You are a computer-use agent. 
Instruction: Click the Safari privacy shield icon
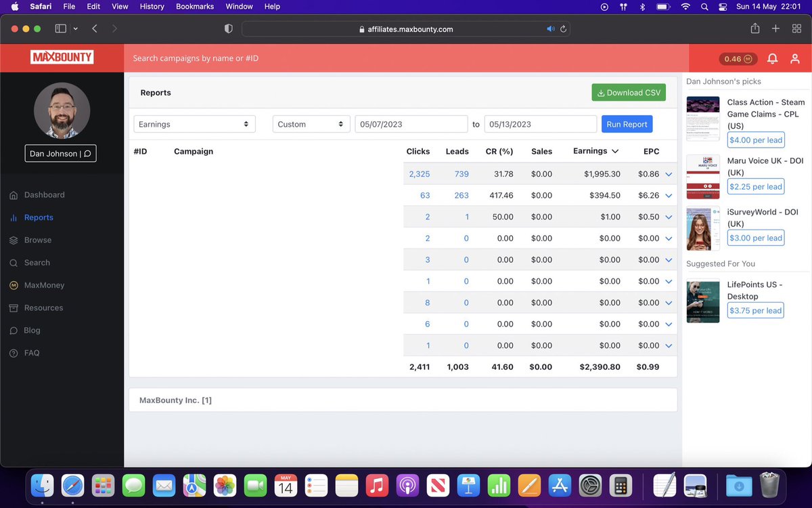pos(229,29)
